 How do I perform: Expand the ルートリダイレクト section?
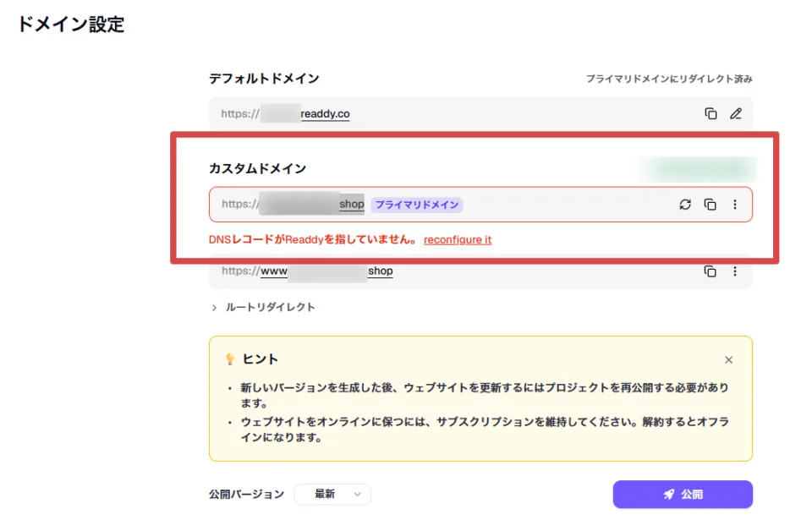264,307
